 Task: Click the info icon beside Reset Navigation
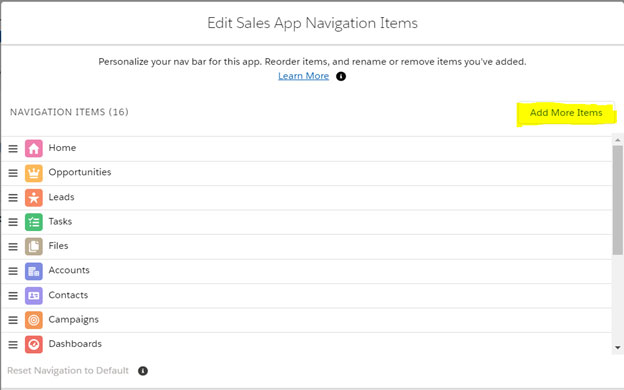(x=143, y=371)
